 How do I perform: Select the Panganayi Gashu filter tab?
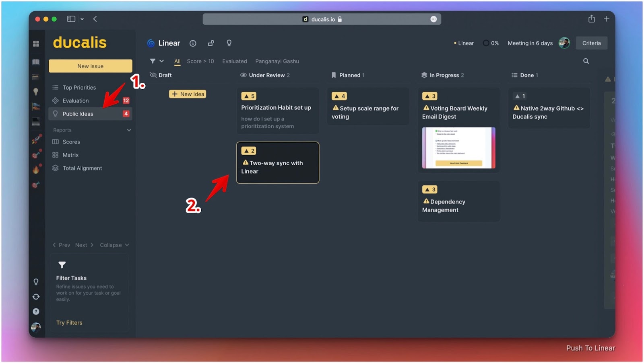[x=277, y=61]
